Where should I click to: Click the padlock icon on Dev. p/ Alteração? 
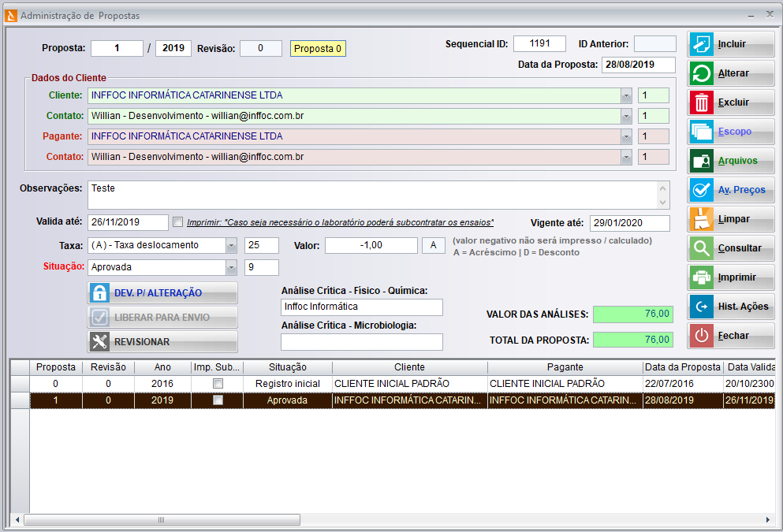[99, 293]
